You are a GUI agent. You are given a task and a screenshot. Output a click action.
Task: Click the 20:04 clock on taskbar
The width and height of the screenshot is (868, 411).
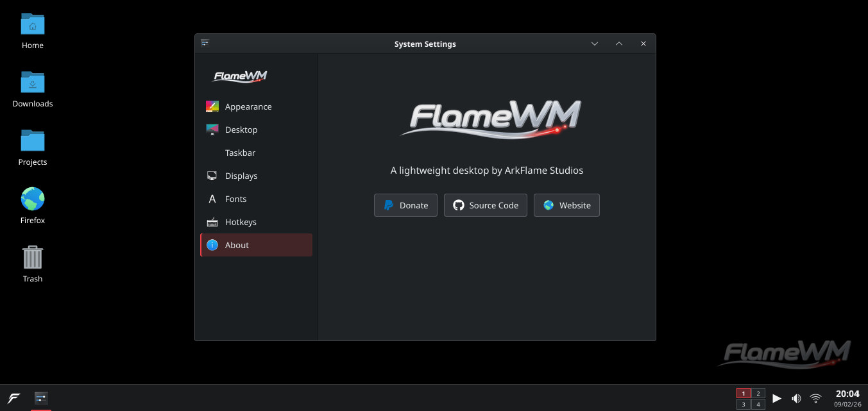click(x=847, y=394)
